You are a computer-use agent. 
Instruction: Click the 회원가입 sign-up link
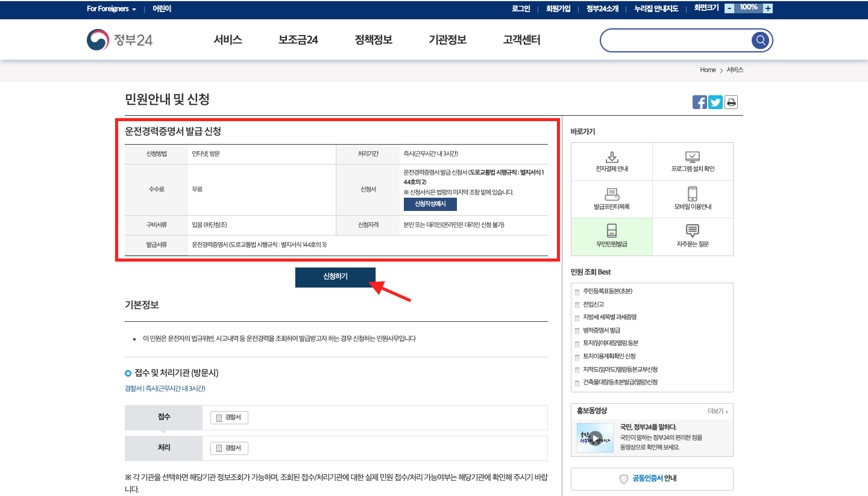[558, 8]
